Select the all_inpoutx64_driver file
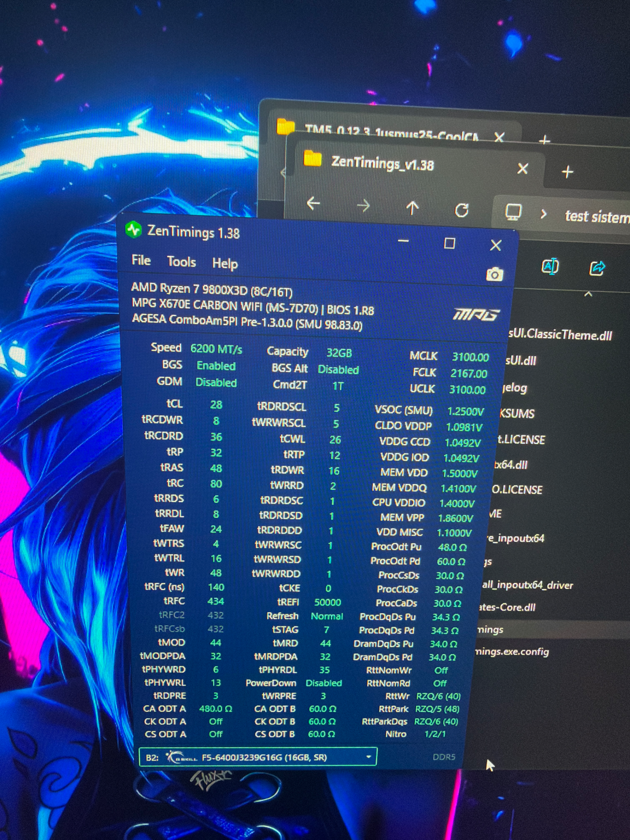 click(x=527, y=585)
